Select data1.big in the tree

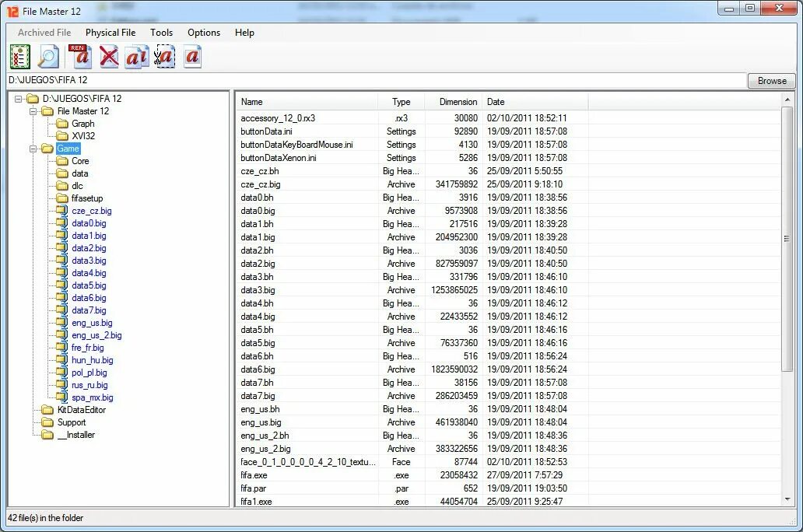89,236
